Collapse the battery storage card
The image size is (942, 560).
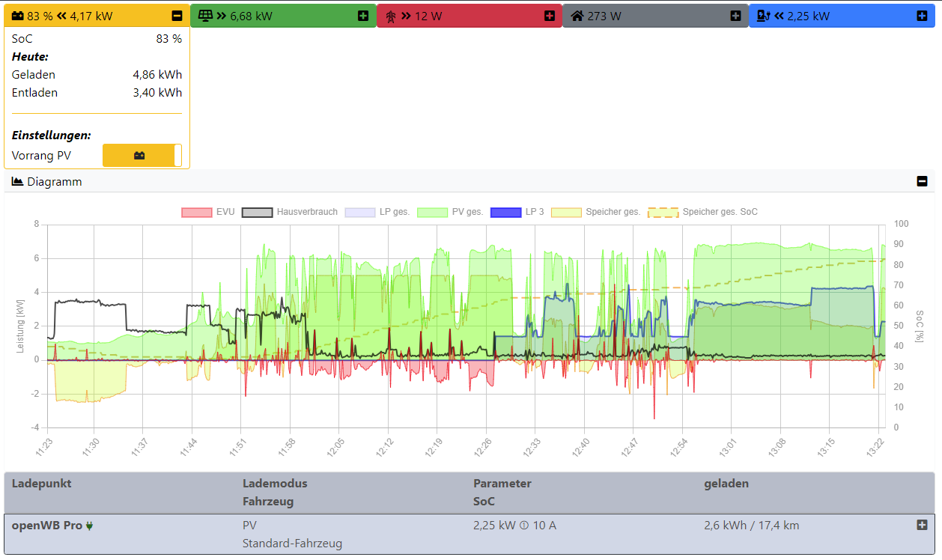(x=177, y=16)
